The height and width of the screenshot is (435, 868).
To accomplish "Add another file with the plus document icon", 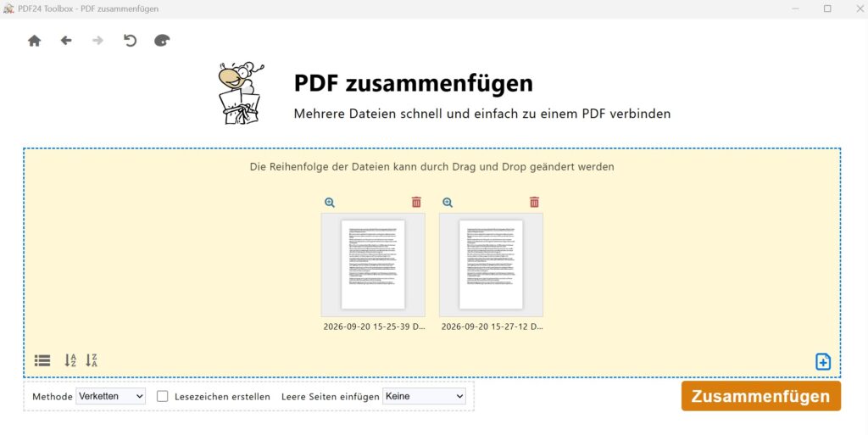I will [x=823, y=361].
